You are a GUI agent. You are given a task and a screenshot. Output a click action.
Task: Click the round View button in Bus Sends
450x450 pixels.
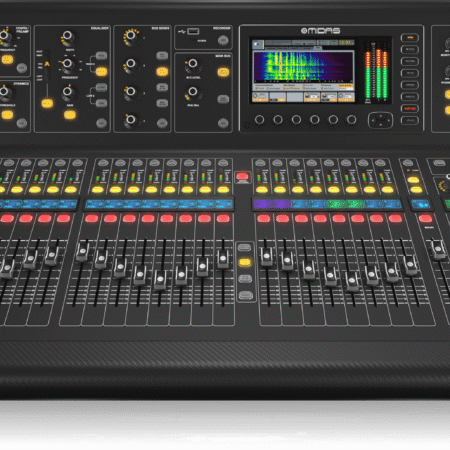(162, 123)
